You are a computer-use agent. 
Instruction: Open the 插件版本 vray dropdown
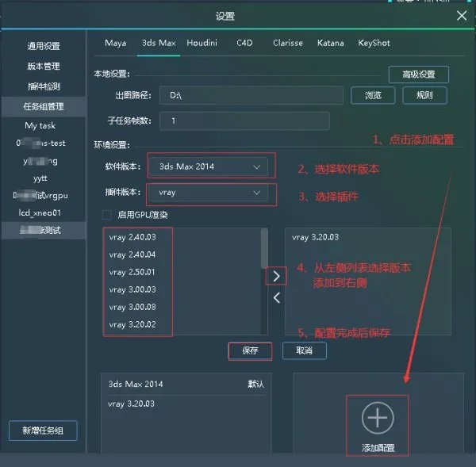[x=209, y=193]
